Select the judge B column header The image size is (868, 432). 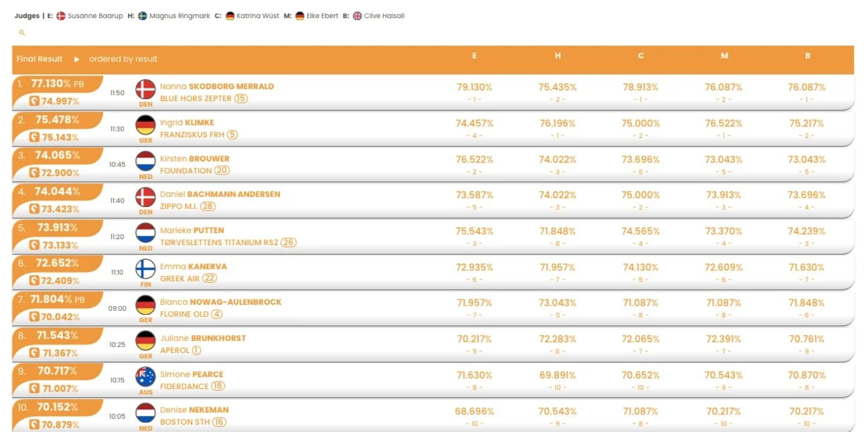point(808,56)
